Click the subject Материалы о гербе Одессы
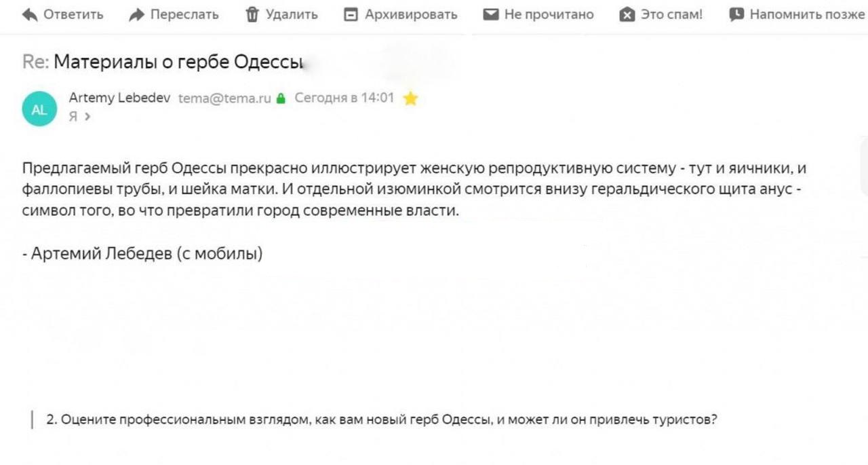The image size is (868, 465). 178,62
